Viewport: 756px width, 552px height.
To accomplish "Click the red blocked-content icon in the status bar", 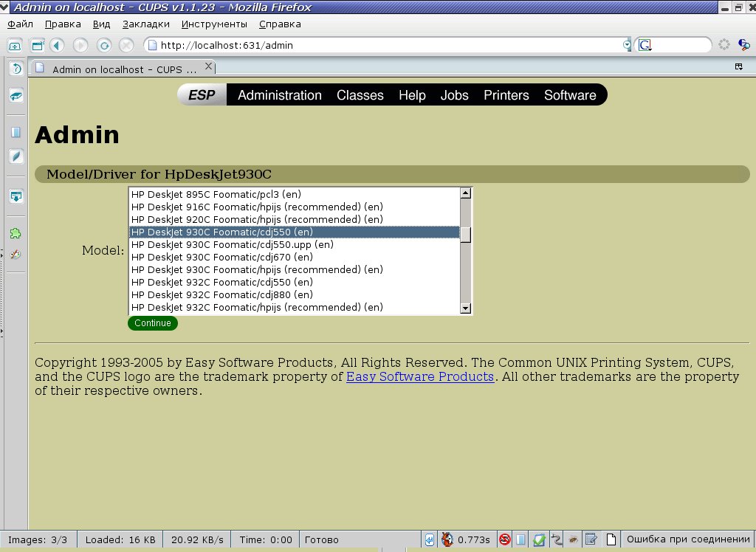I will pyautogui.click(x=505, y=539).
